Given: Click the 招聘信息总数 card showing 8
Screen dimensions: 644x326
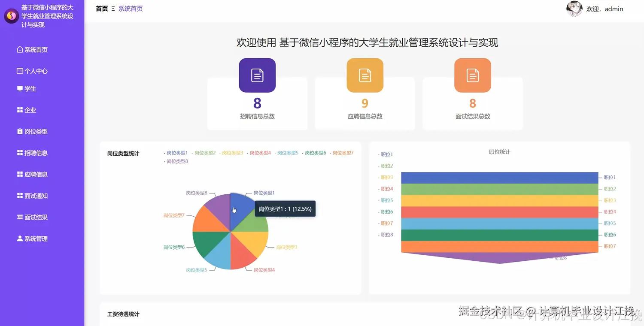Looking at the screenshot, I should coord(257,103).
